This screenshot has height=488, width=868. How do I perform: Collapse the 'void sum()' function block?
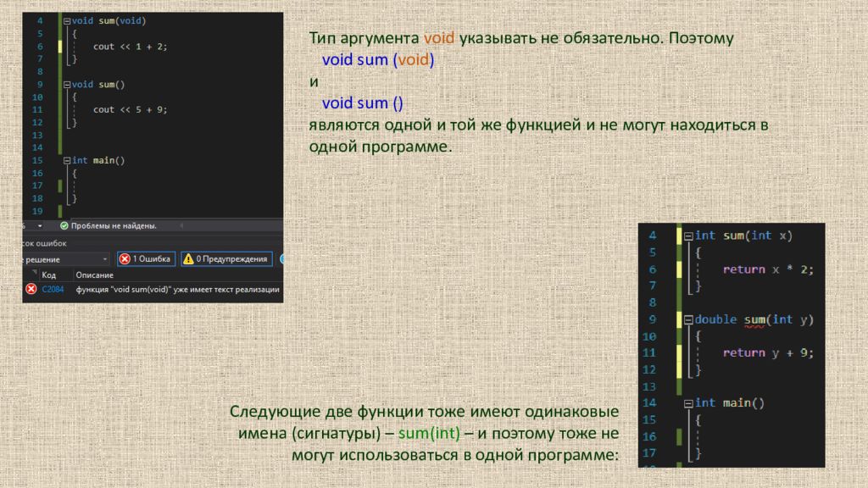click(67, 85)
